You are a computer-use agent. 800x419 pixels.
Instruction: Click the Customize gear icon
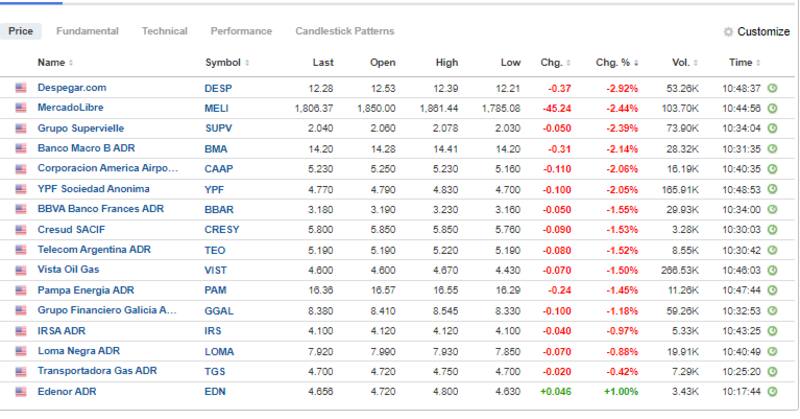[x=728, y=32]
